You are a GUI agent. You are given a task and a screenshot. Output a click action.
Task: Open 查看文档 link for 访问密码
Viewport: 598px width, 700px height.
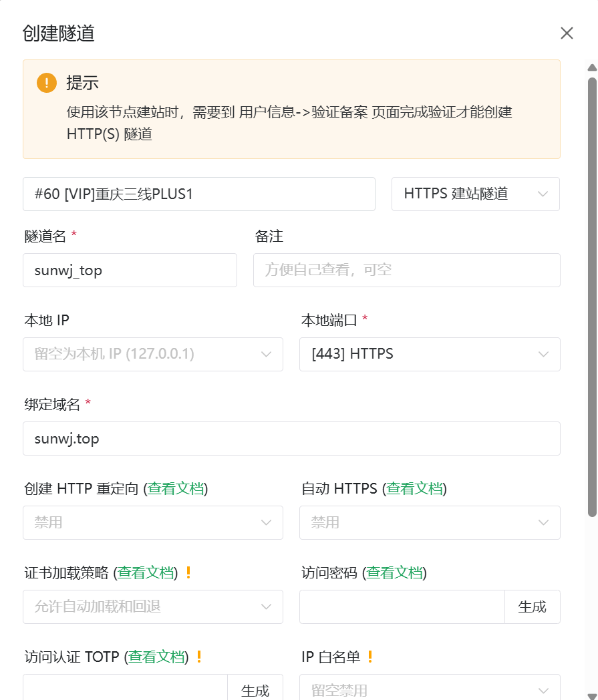point(394,572)
